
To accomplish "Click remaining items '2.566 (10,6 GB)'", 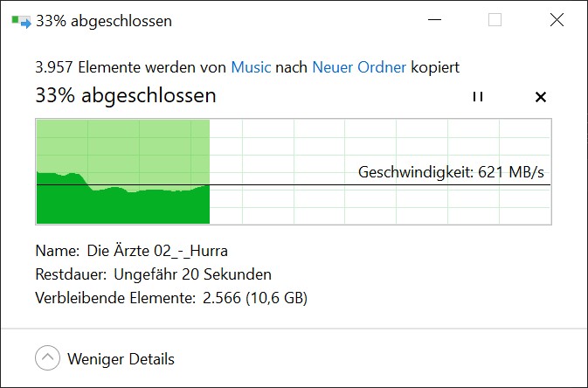I will click(x=254, y=298).
